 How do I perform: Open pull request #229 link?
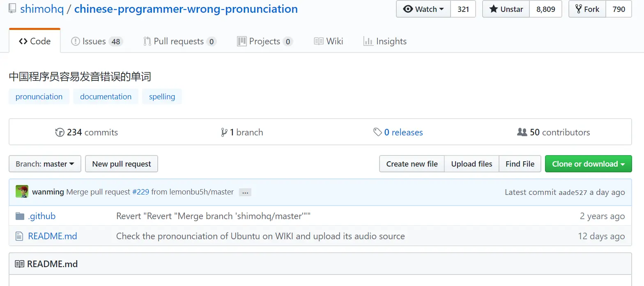tap(140, 192)
